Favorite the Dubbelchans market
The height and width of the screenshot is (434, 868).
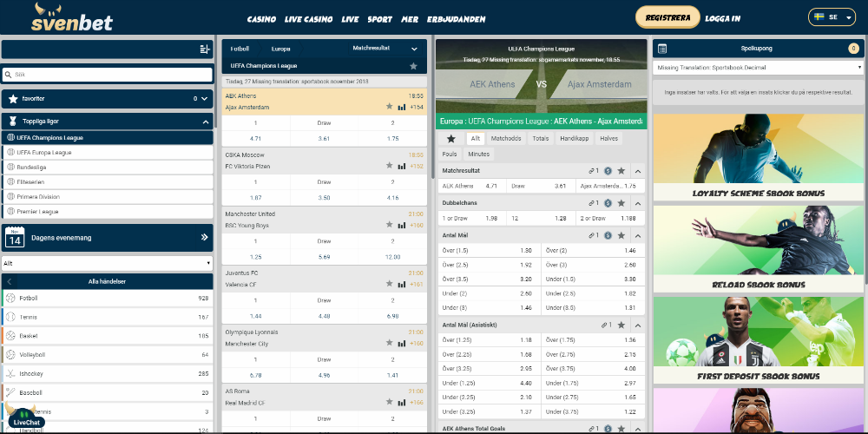pos(621,203)
